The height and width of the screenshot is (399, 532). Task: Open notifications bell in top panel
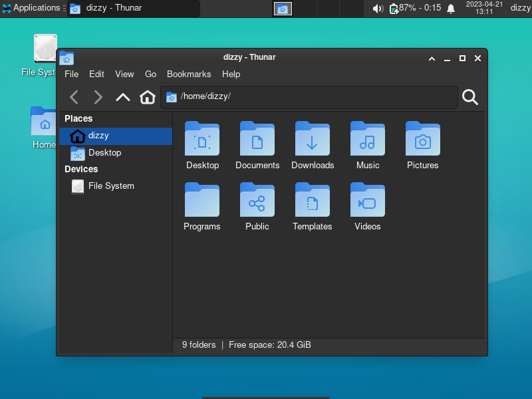[451, 9]
